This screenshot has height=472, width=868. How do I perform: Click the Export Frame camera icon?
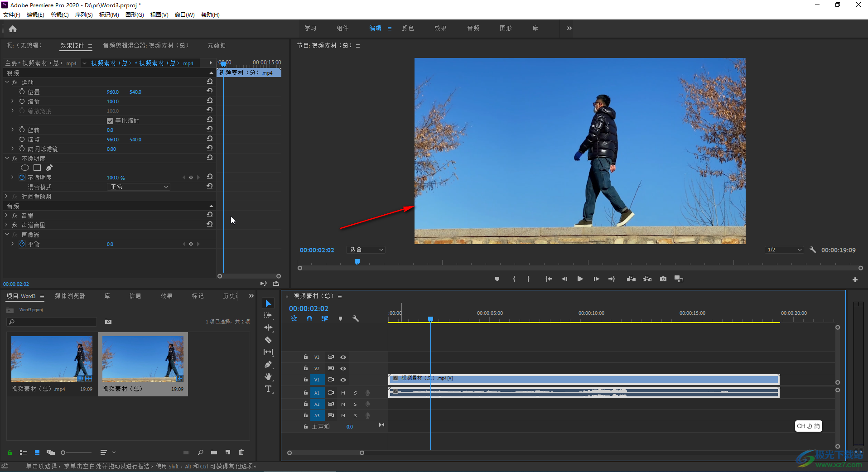click(x=663, y=279)
